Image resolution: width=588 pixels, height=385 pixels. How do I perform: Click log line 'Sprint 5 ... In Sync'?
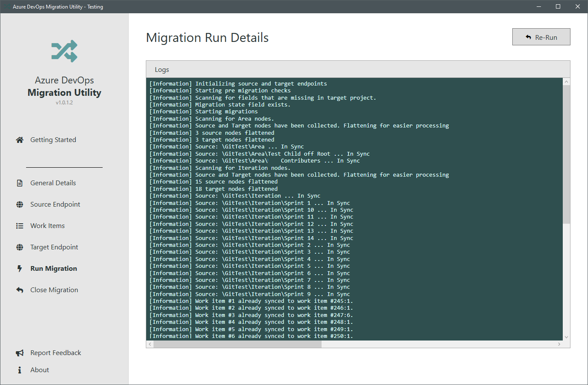[250, 266]
